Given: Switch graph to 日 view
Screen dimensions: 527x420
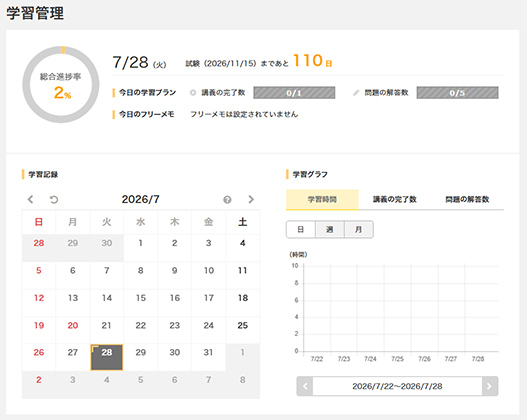Looking at the screenshot, I should 300,229.
